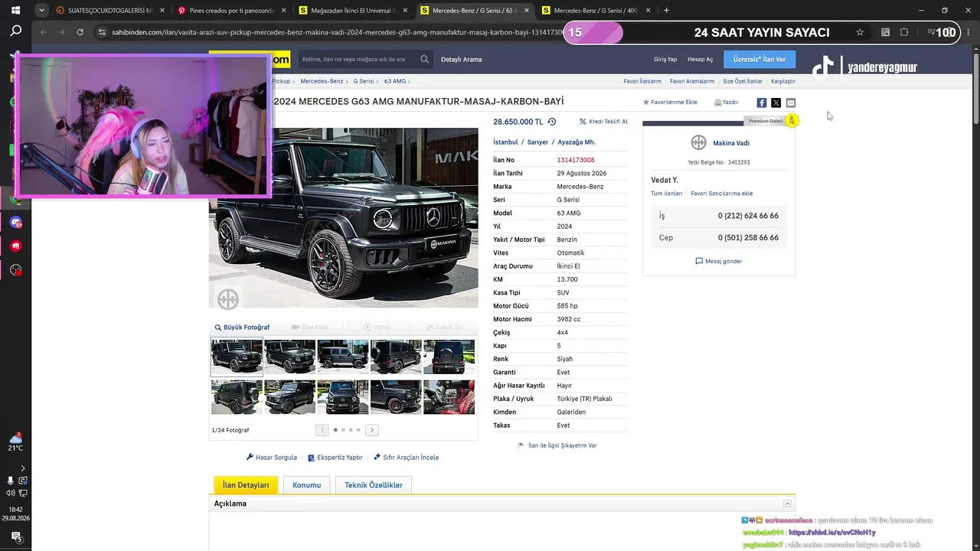
Task: Open the browser extensions puzzle icon
Action: pos(904,32)
